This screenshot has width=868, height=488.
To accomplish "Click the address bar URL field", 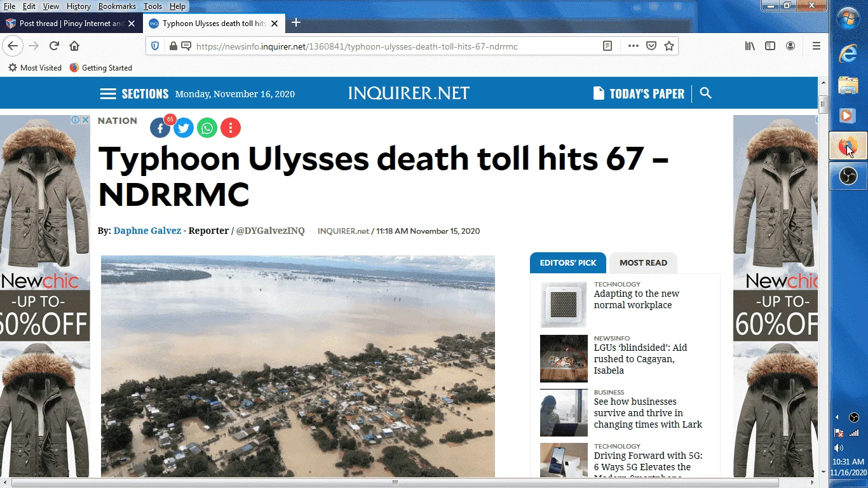I will coord(394,46).
